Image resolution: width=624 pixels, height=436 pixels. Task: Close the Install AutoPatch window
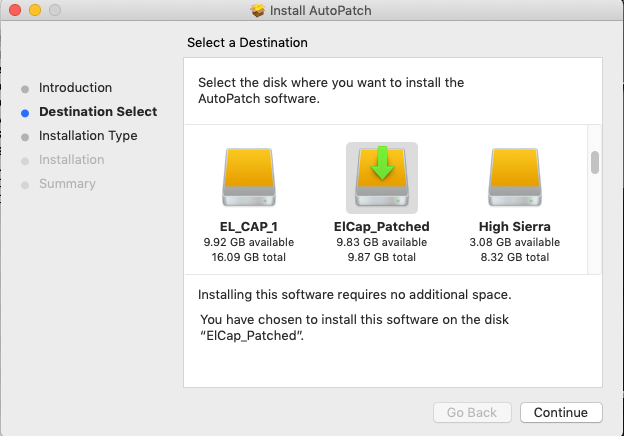coord(14,11)
